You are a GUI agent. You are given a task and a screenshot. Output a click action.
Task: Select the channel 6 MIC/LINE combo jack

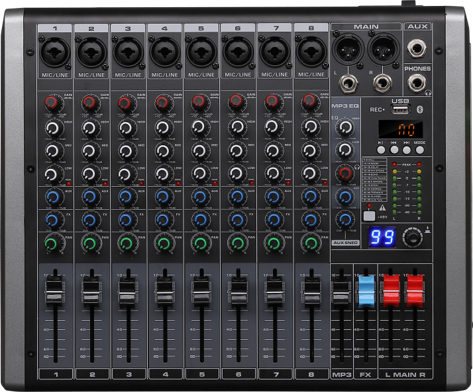[238, 52]
